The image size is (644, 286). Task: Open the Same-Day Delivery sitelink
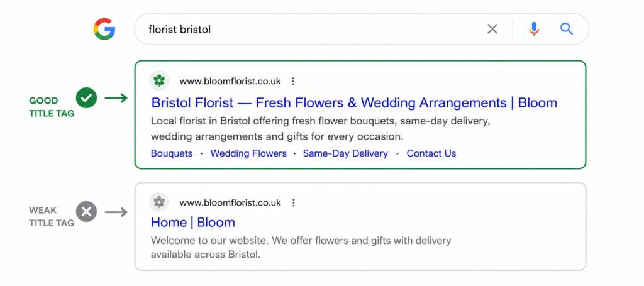tap(345, 153)
